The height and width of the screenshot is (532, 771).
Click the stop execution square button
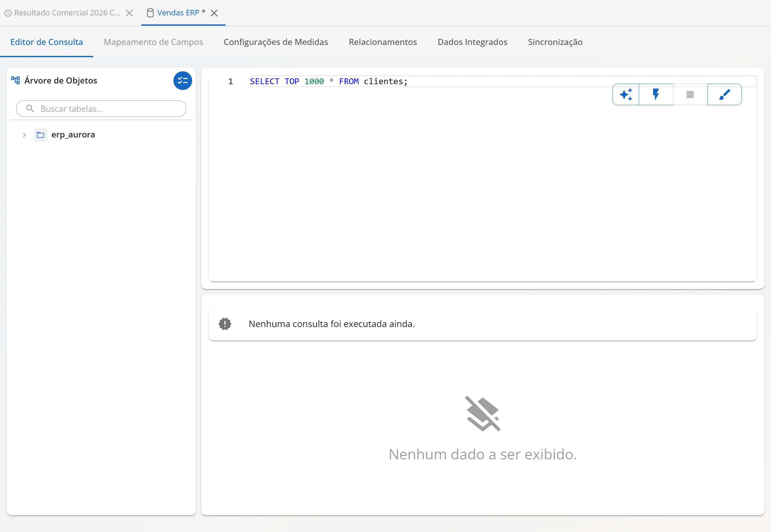pyautogui.click(x=690, y=95)
